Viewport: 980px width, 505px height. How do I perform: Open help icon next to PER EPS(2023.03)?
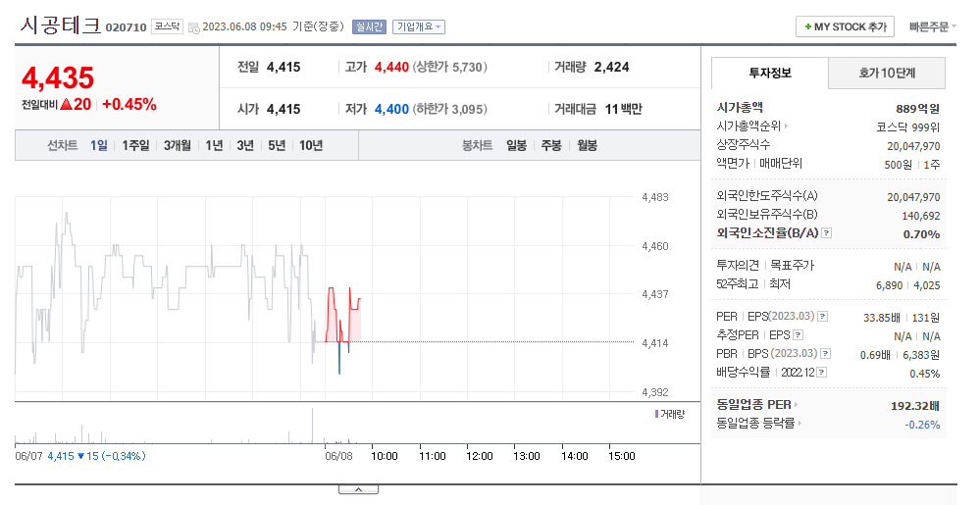click(822, 317)
